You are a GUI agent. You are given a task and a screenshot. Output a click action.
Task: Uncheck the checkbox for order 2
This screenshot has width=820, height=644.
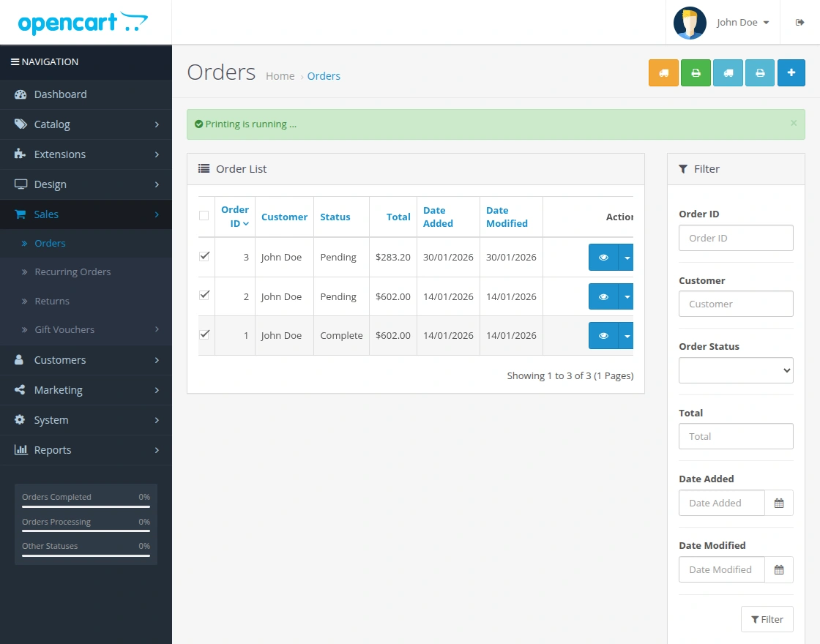204,296
